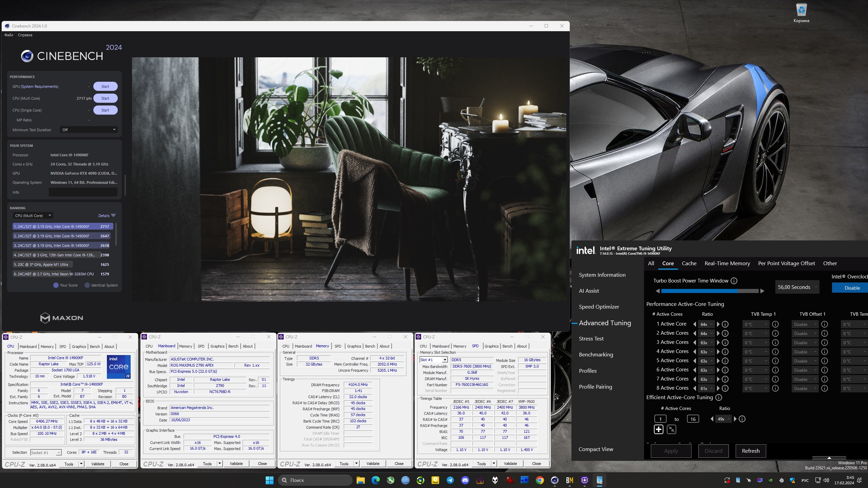This screenshot has height=488, width=868.
Task: Start the CPU (Multi Core) benchmark
Action: 105,98
